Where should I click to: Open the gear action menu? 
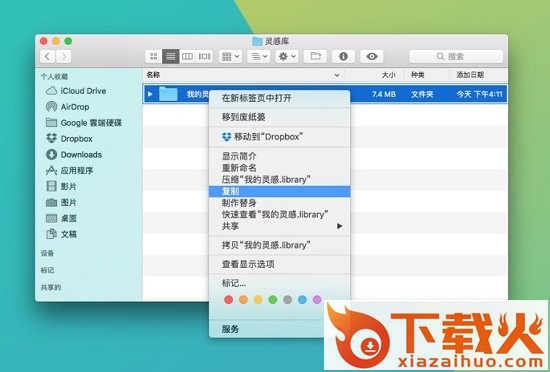pyautogui.click(x=287, y=56)
